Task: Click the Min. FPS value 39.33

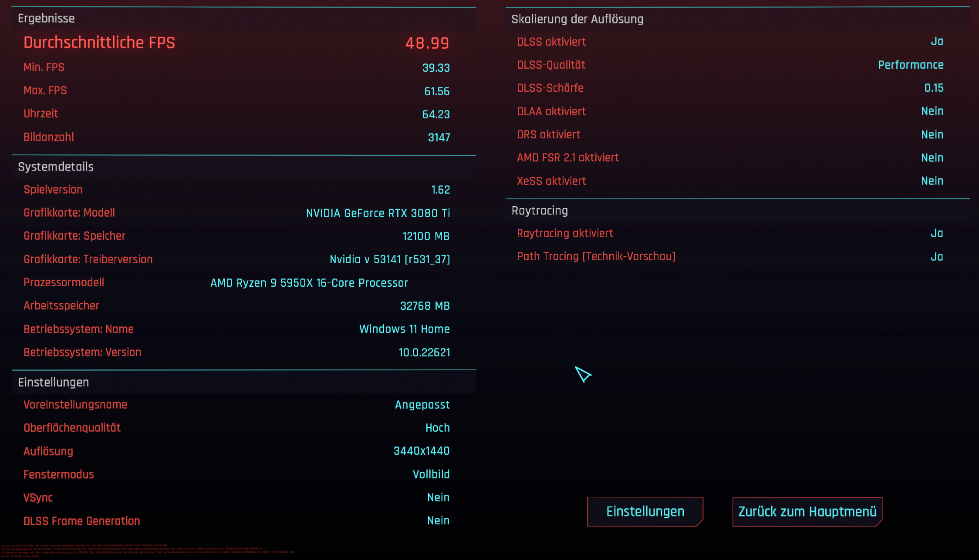Action: (436, 68)
